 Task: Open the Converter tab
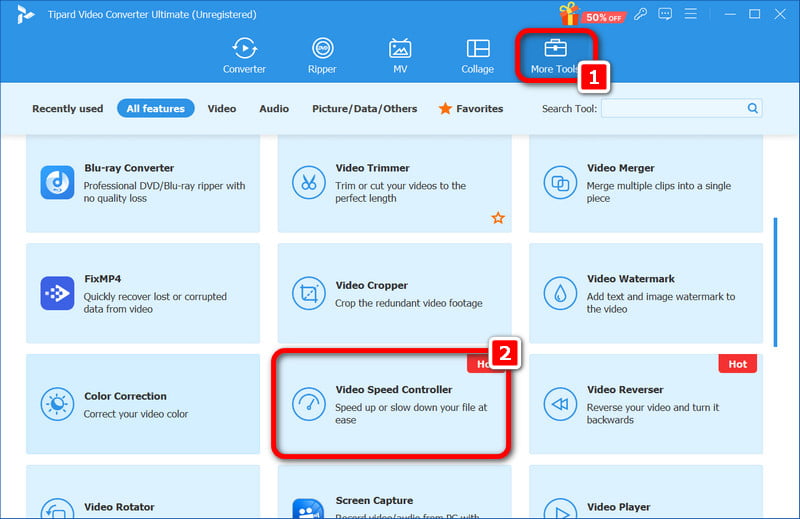click(244, 56)
